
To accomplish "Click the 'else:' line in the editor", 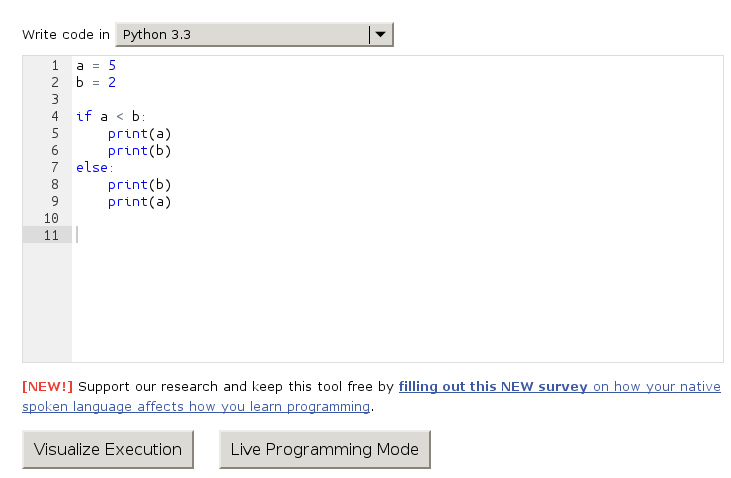I will [95, 168].
